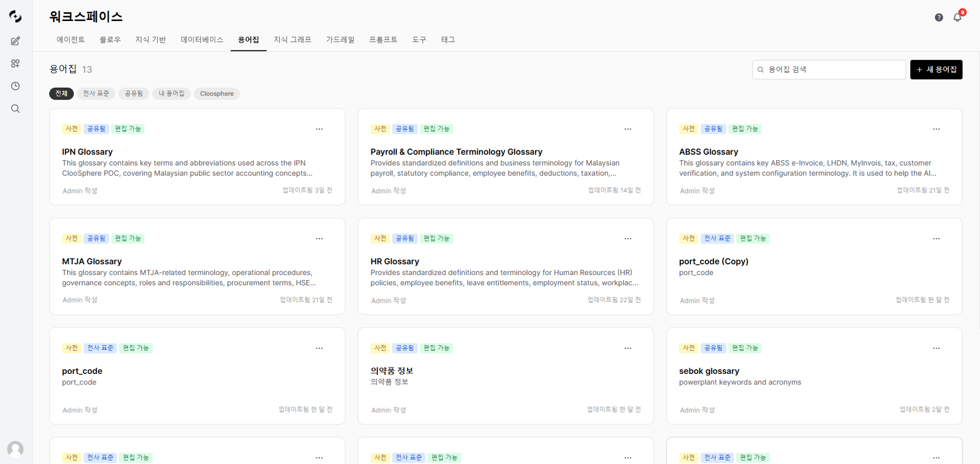This screenshot has width=980, height=464.
Task: Open the more options menu for 의약품 정보
Action: tap(628, 348)
